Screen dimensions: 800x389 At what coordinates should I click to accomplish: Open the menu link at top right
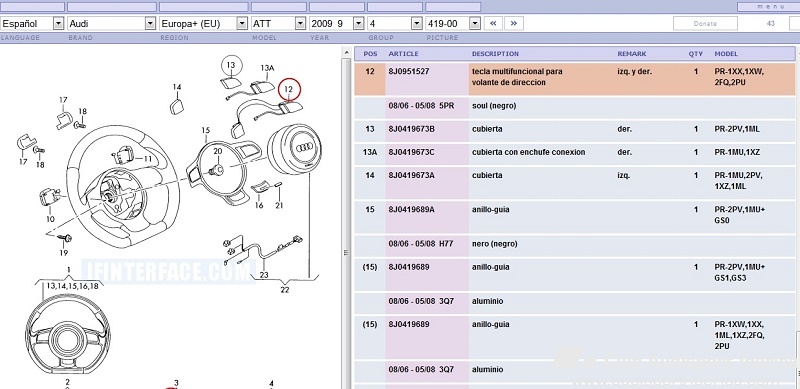[770, 7]
